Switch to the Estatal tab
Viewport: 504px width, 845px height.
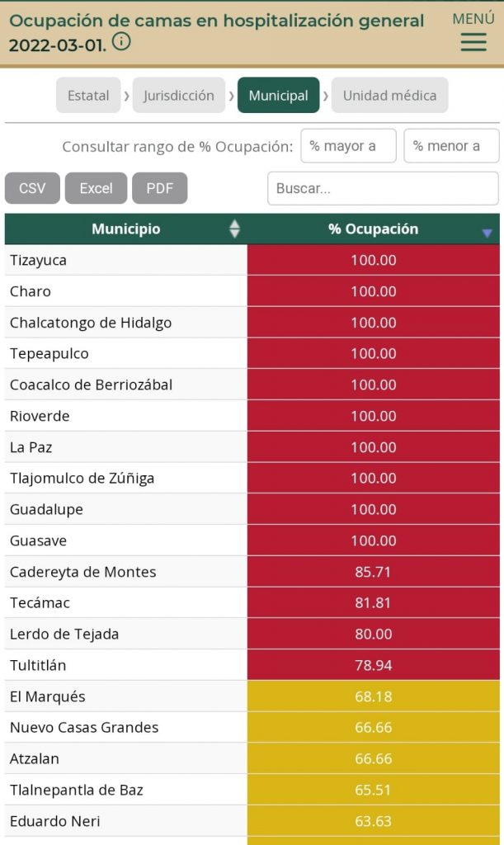88,96
